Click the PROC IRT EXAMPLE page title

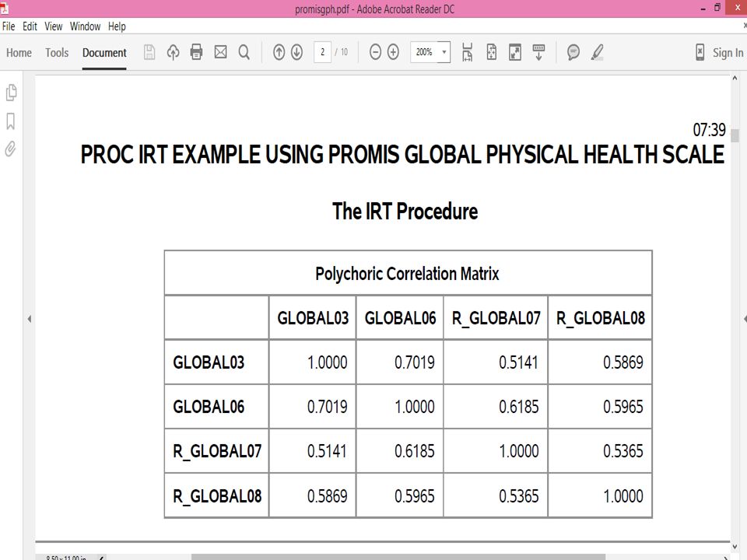click(402, 154)
